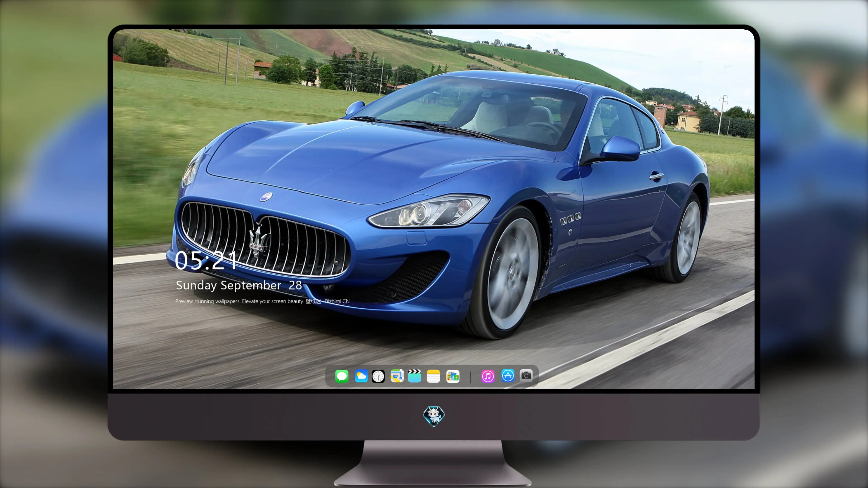Screen dimensions: 868x488
Task: Launch the iTunes music icon in the dock
Action: (x=488, y=376)
